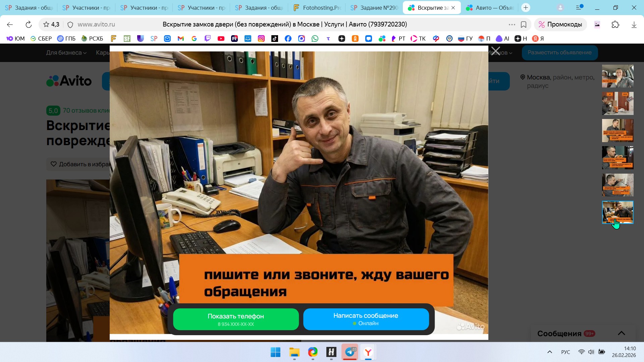Close the photo gallery overlay with X
This screenshot has width=644, height=362.
[x=495, y=51]
